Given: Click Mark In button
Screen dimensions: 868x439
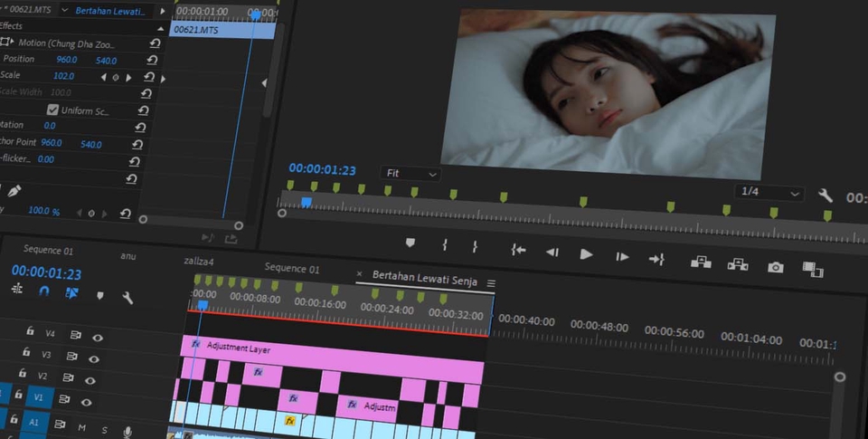Looking at the screenshot, I should click(445, 244).
